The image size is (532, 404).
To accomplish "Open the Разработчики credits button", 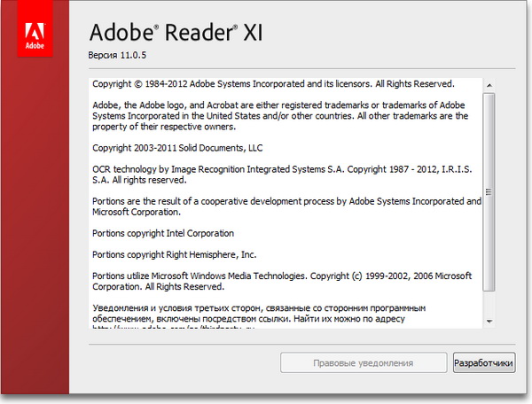I will [x=483, y=362].
